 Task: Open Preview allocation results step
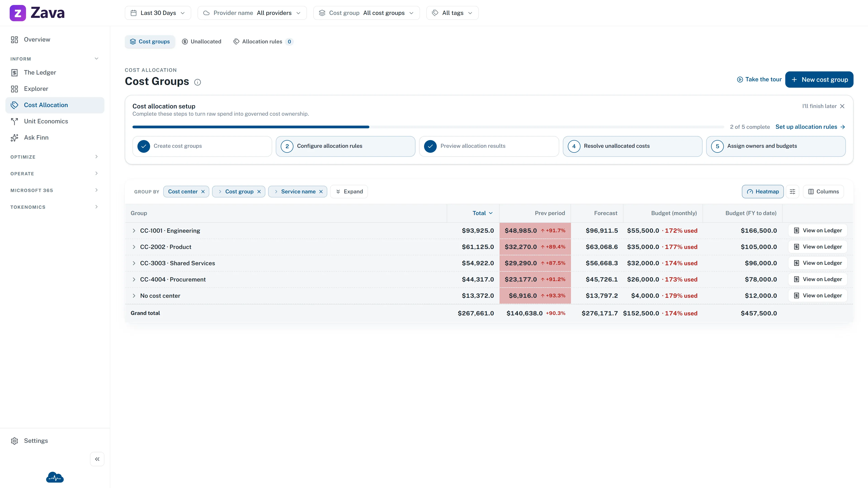(x=489, y=146)
